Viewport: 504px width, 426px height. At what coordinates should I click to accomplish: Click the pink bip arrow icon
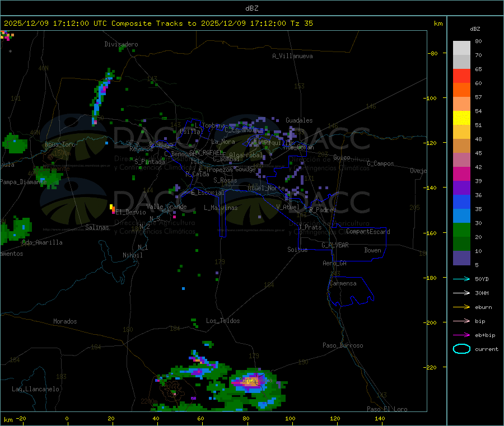tap(461, 321)
